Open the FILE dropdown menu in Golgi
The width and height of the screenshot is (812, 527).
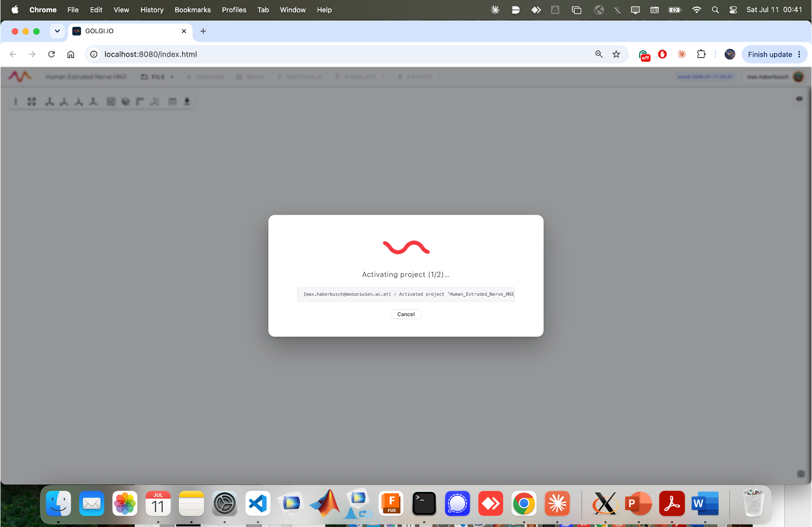158,77
